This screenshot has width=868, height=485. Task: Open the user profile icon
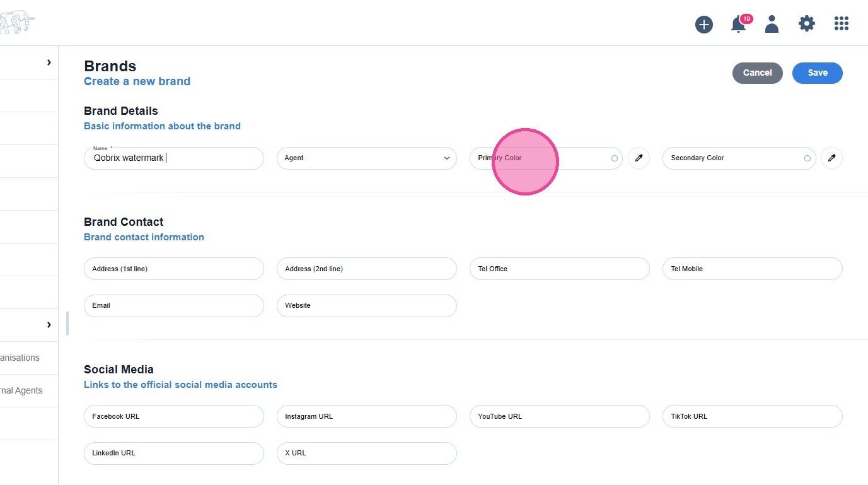[772, 24]
